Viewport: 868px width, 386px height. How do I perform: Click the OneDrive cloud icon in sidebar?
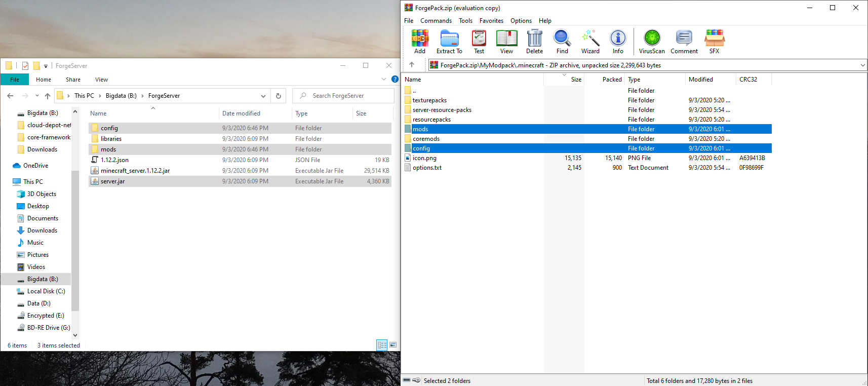pyautogui.click(x=17, y=166)
